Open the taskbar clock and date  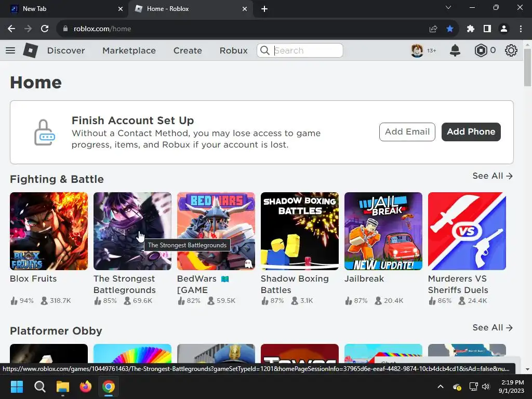[x=512, y=387]
